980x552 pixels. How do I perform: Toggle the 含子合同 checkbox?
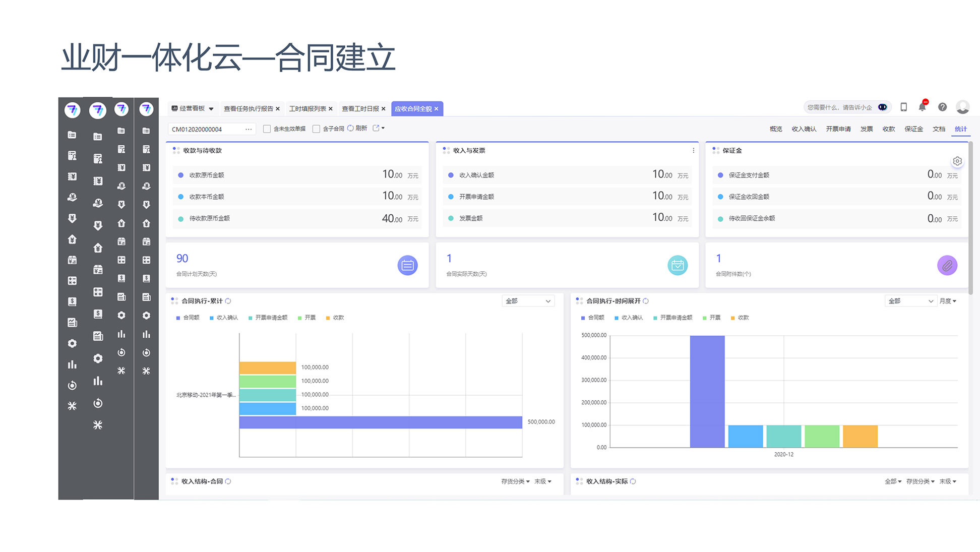pos(317,129)
